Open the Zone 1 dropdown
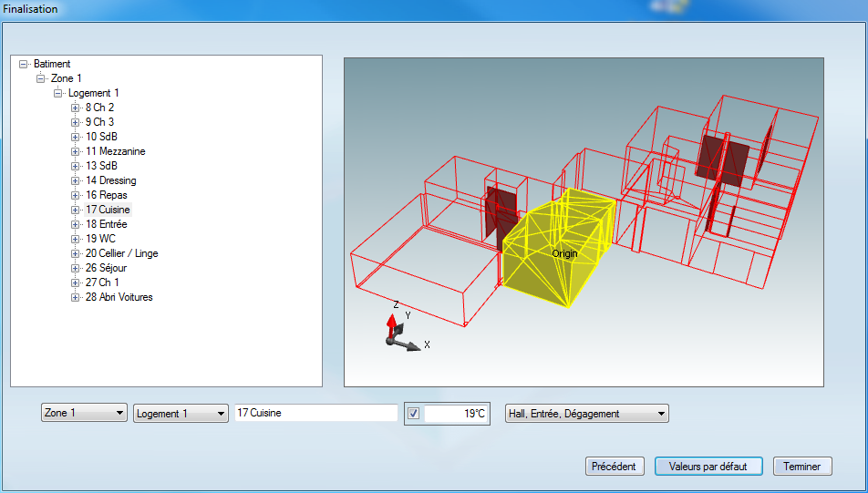This screenshot has width=868, height=493. click(x=84, y=413)
